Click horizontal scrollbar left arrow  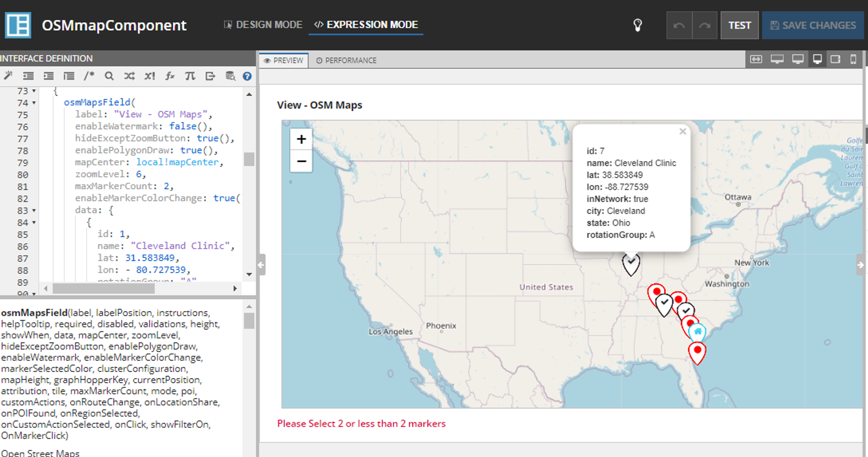45,288
